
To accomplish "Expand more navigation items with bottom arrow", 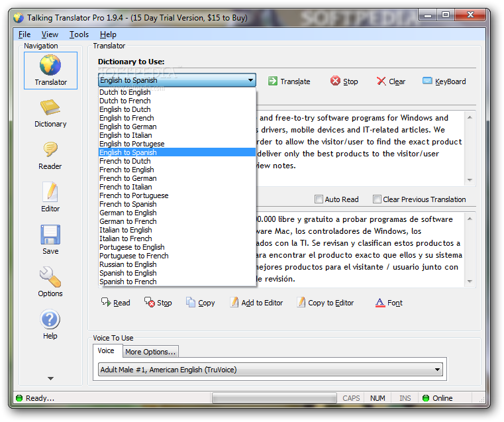I will point(50,379).
